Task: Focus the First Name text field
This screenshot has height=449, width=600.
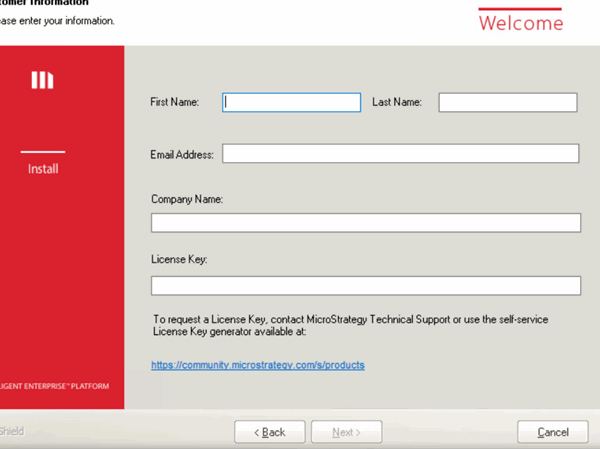Action: click(291, 102)
